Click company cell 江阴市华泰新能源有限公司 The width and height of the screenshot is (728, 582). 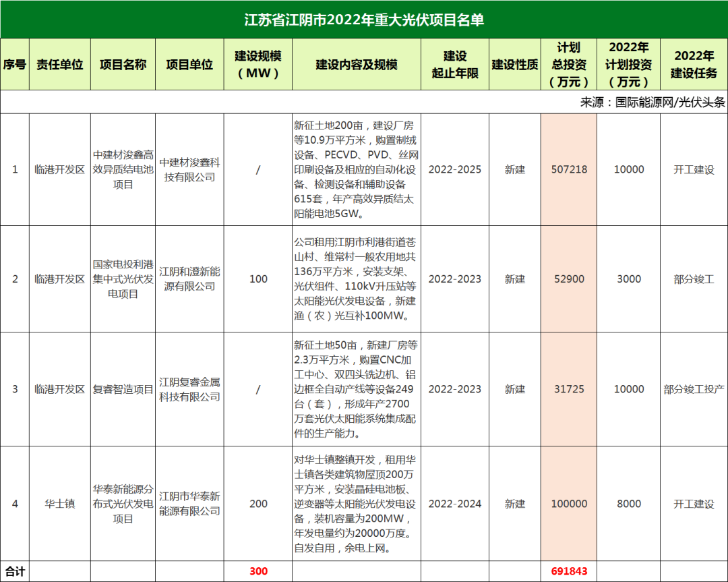tap(189, 504)
